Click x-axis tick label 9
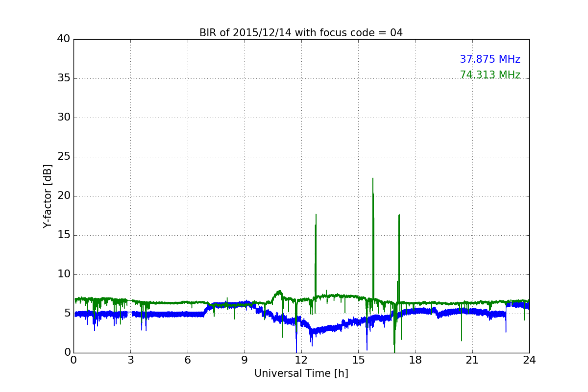Image resolution: width=588 pixels, height=392 pixels. (245, 360)
